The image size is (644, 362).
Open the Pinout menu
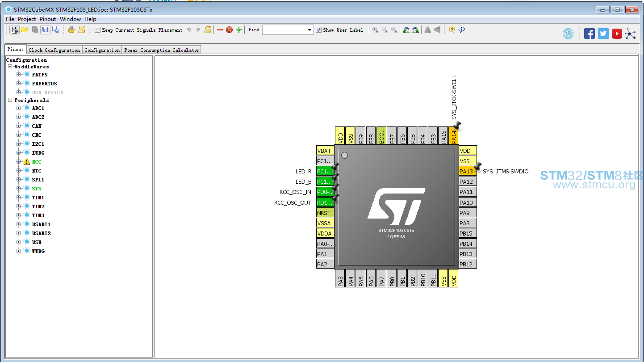pos(48,19)
